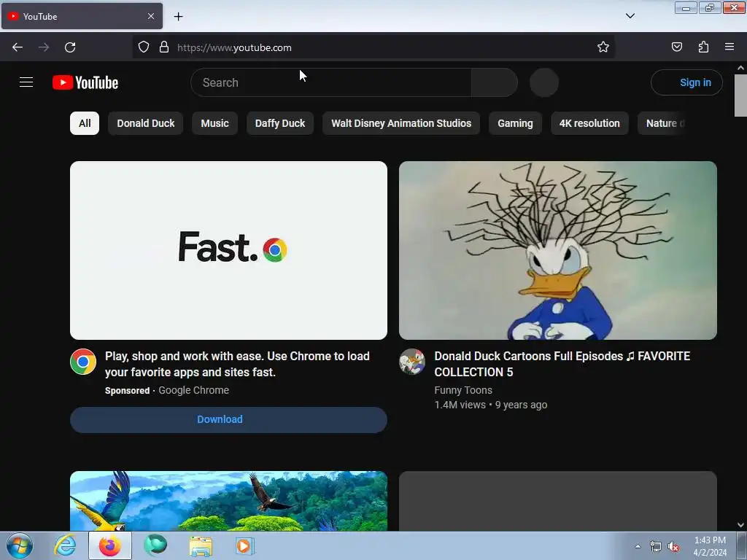Select Firefox in the taskbar
This screenshot has height=560, width=747.
coord(110,545)
